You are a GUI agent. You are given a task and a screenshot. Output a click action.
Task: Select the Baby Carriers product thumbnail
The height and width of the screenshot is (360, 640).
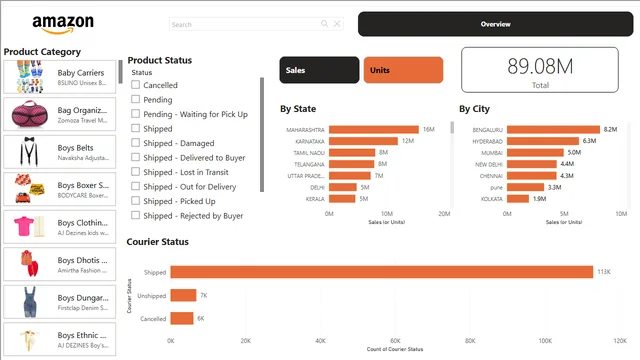click(x=30, y=76)
